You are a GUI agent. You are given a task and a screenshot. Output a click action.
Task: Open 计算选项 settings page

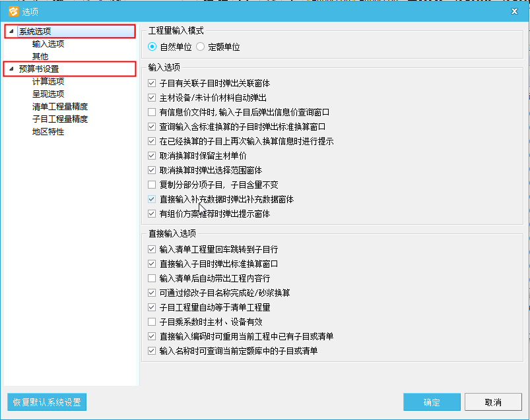pyautogui.click(x=48, y=82)
